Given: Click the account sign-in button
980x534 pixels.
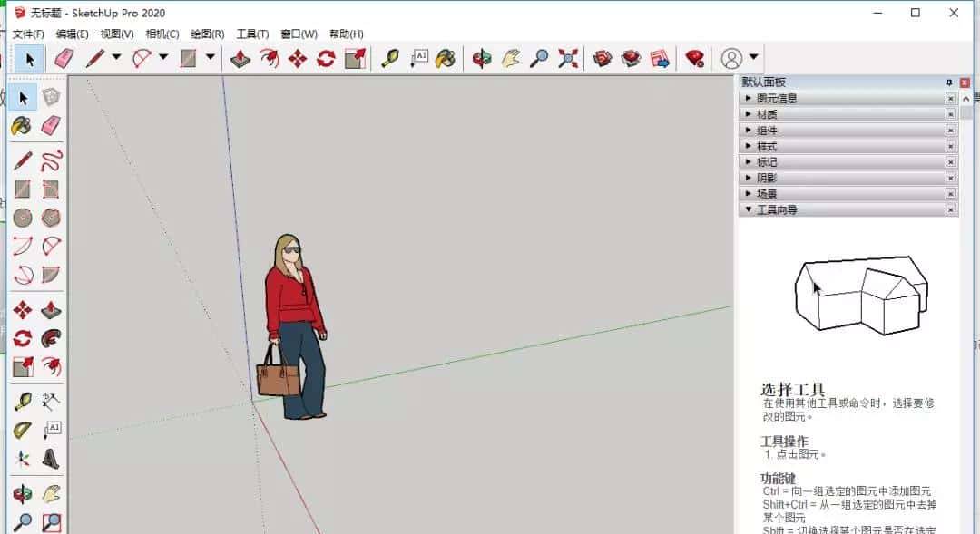Looking at the screenshot, I should (x=730, y=58).
